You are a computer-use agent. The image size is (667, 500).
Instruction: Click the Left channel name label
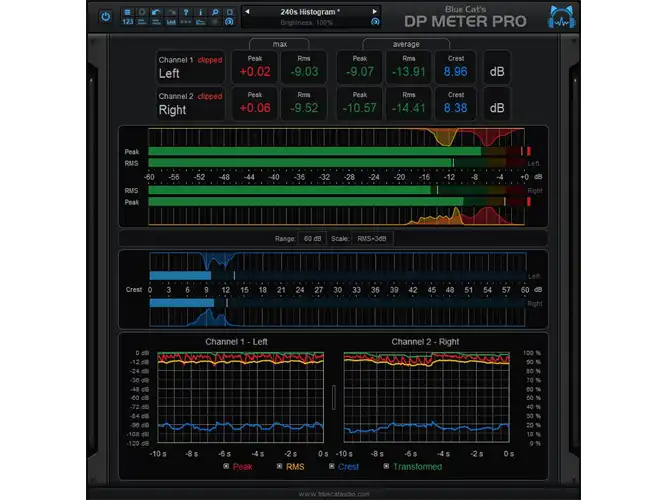coord(169,74)
